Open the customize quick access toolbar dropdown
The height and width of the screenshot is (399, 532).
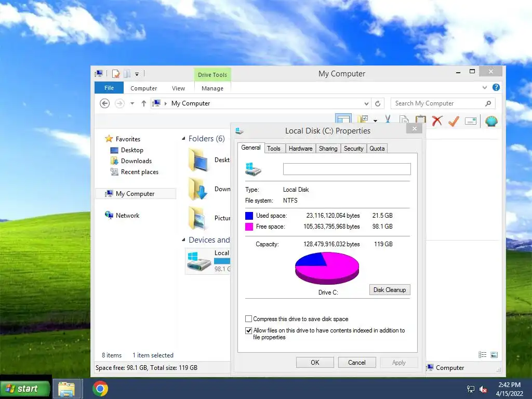[x=137, y=74]
